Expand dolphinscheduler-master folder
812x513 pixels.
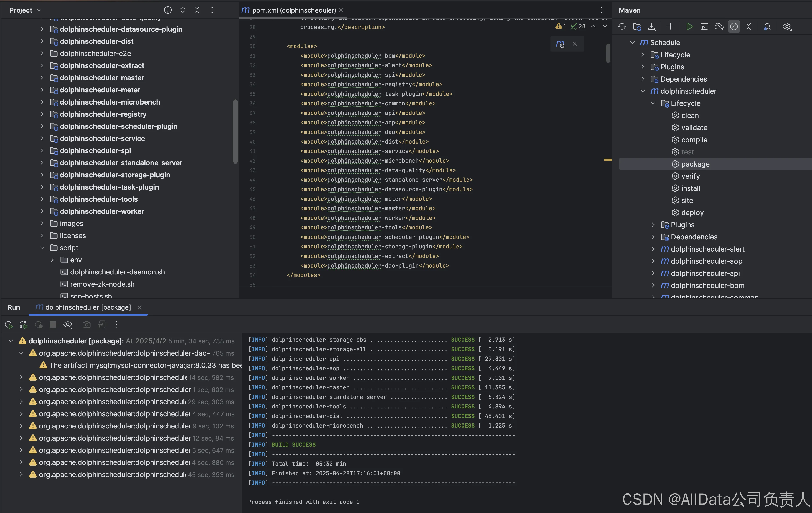[x=42, y=78]
